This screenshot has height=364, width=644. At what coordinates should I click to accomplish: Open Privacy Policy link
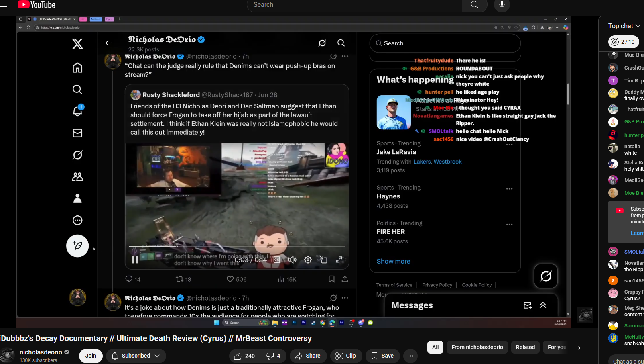[x=437, y=285]
